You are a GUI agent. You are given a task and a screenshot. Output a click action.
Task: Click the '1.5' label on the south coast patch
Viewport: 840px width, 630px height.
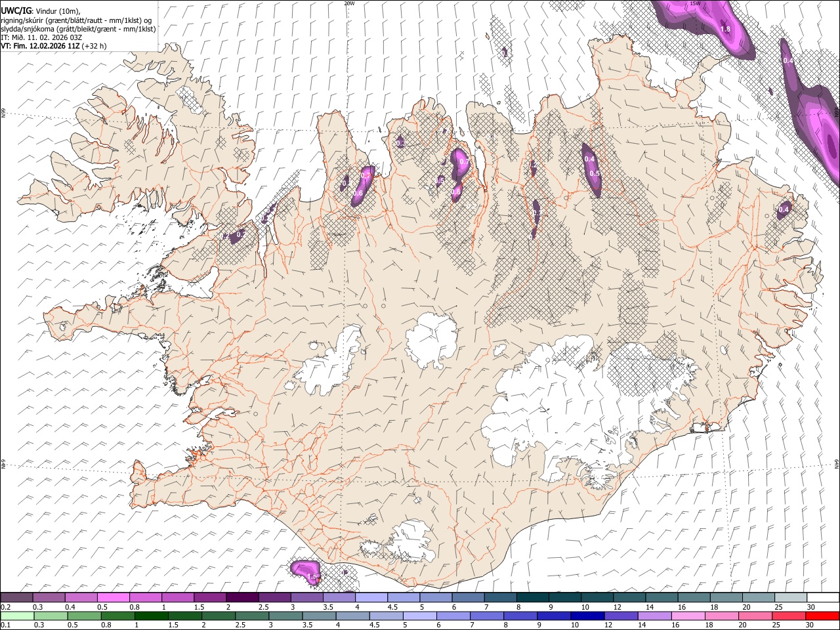[312, 576]
